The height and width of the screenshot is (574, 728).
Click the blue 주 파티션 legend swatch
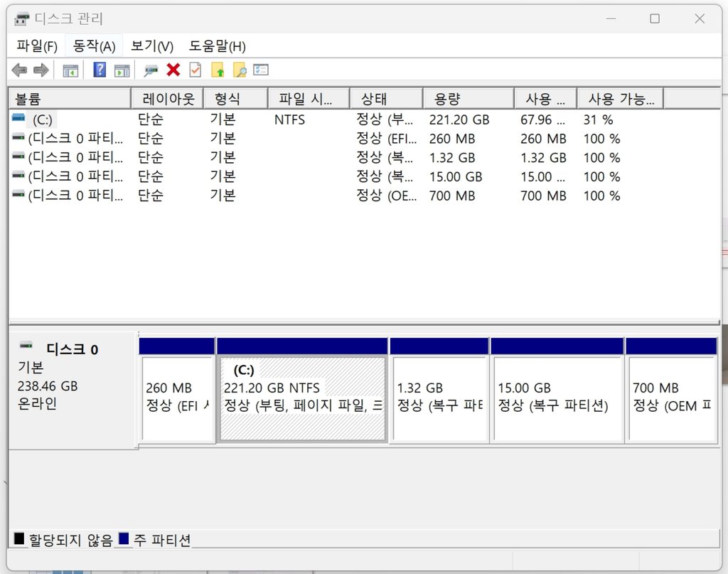(x=124, y=538)
